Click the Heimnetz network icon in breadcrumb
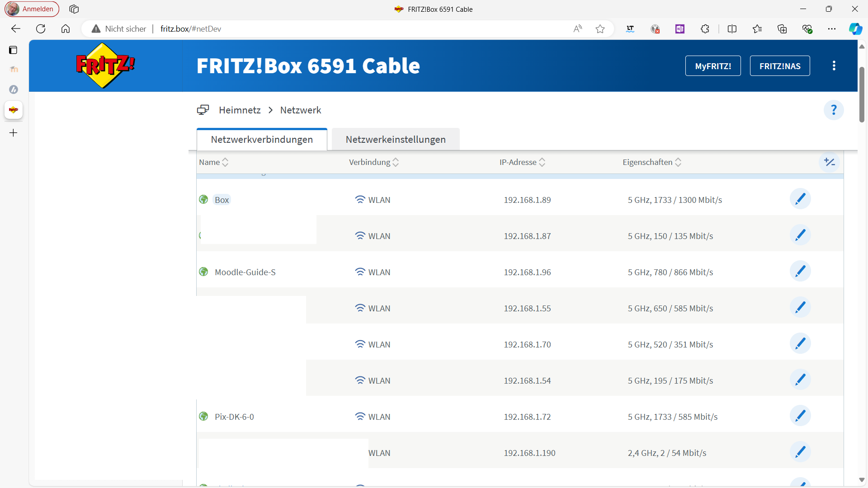 pos(203,110)
